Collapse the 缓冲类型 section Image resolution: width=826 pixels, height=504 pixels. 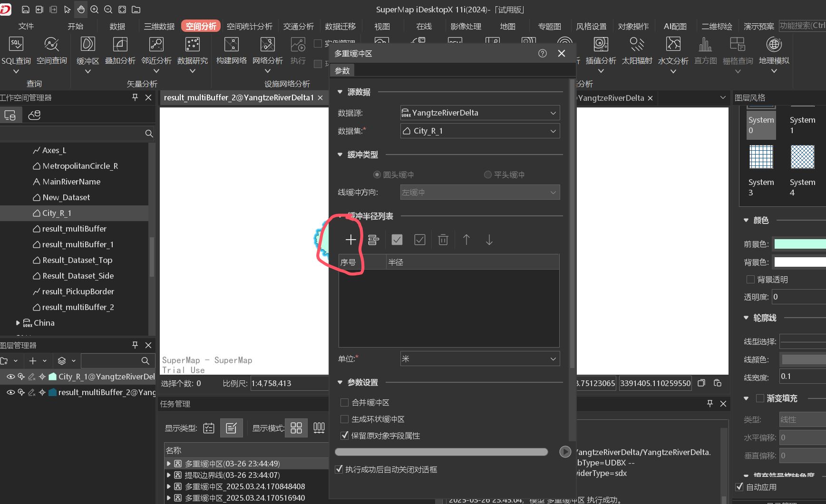pyautogui.click(x=340, y=155)
